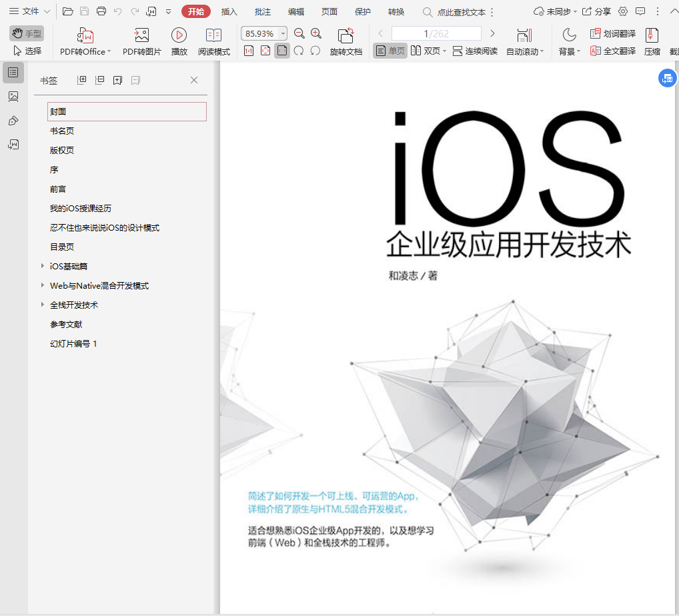
Task: Open the 自动滚动 auto scroll dropdown
Action: click(x=524, y=41)
